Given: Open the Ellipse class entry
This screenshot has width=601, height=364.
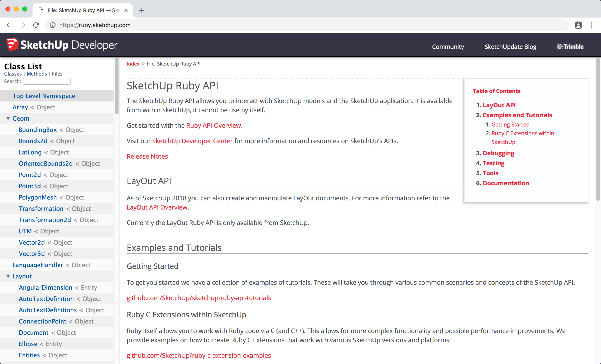Looking at the screenshot, I should [28, 344].
